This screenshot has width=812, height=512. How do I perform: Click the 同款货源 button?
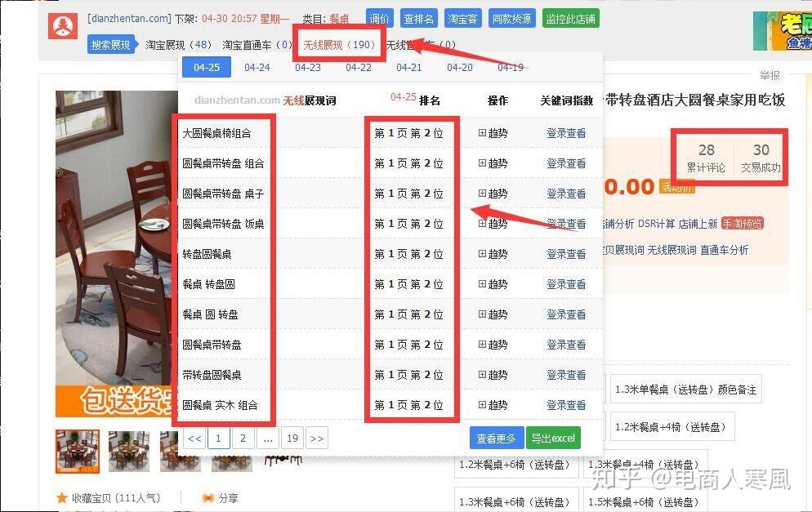point(511,19)
